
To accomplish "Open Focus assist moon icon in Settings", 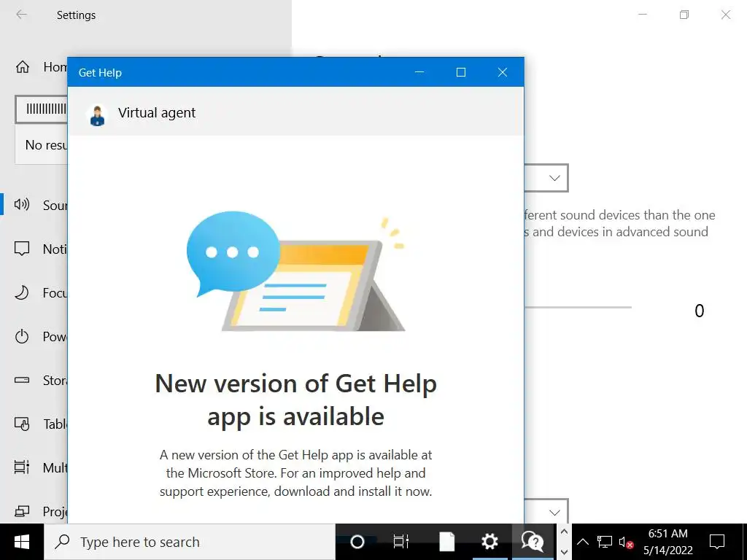I will (x=22, y=292).
